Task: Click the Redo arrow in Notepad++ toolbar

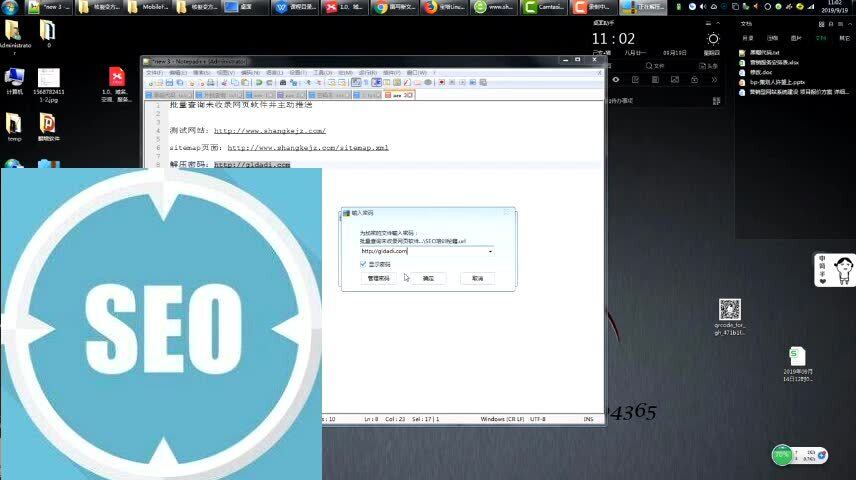Action: 269,82
